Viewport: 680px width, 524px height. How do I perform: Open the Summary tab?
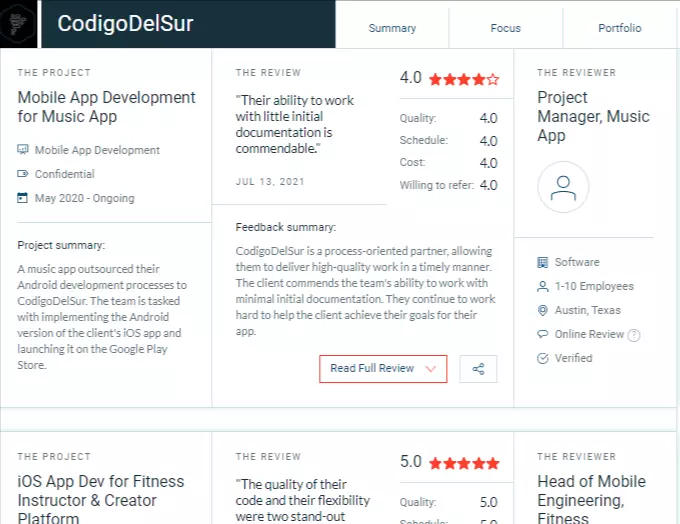(x=392, y=28)
